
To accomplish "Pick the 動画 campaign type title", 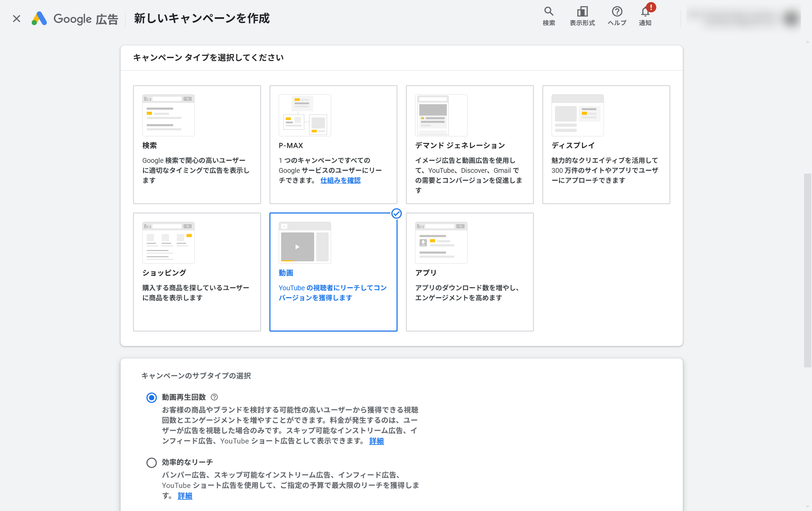I will click(x=286, y=273).
